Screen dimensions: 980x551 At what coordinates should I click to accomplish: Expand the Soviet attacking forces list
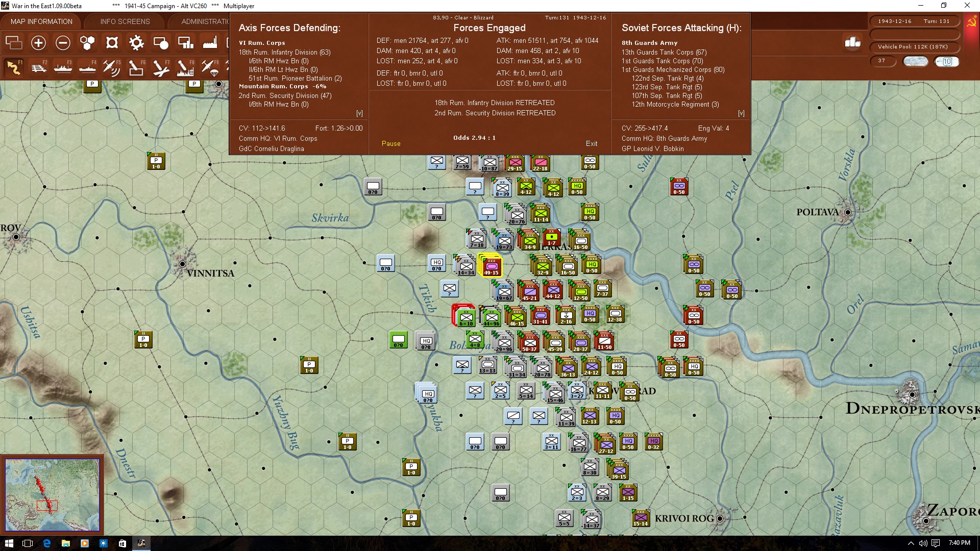[741, 113]
